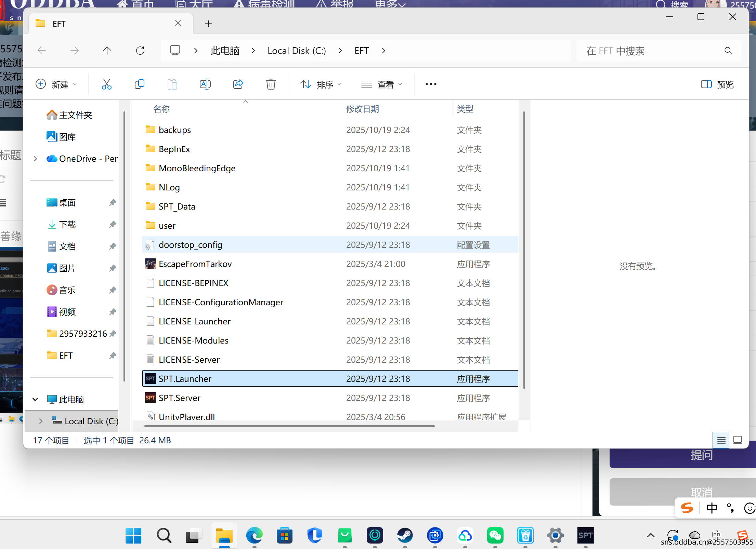This screenshot has height=549, width=756.
Task: Toggle the 预览 preview pane
Action: [x=717, y=84]
